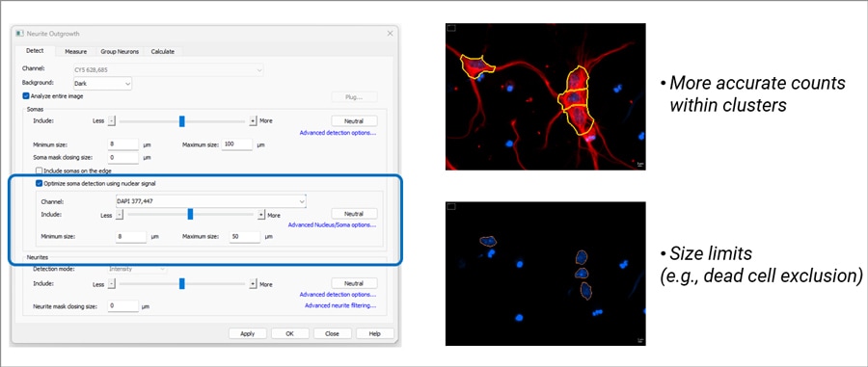Click plus button on Somas Include slider
The height and width of the screenshot is (367, 868).
(253, 121)
